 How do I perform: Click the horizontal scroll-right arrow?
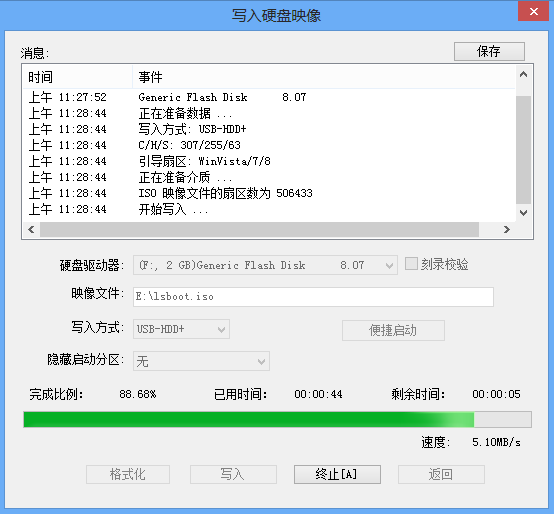click(x=507, y=230)
